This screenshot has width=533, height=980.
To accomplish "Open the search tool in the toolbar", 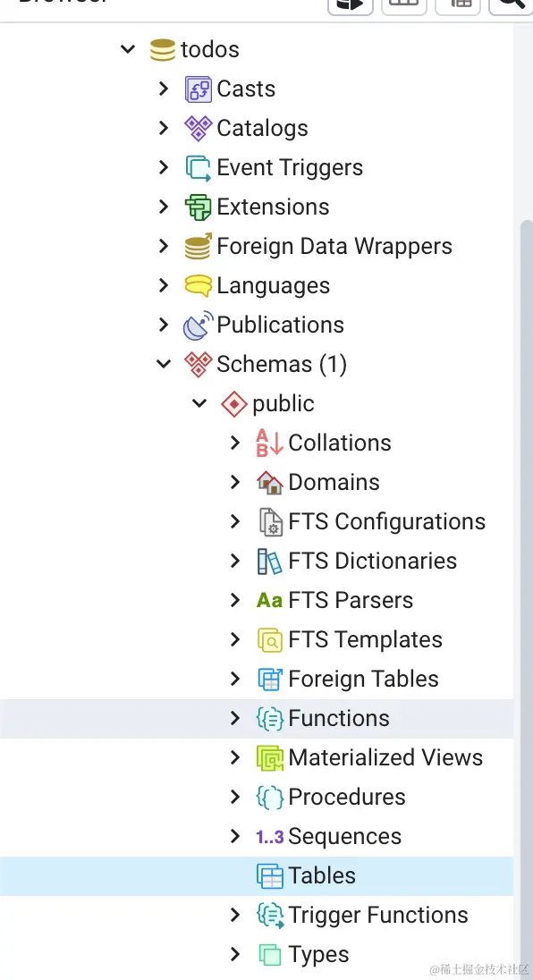I will point(512,4).
